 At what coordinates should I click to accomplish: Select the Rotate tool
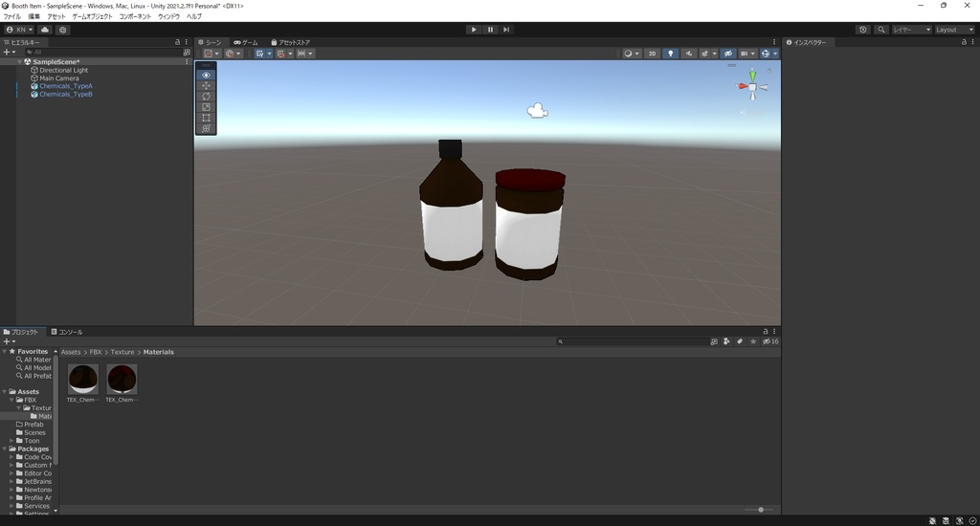tap(207, 97)
